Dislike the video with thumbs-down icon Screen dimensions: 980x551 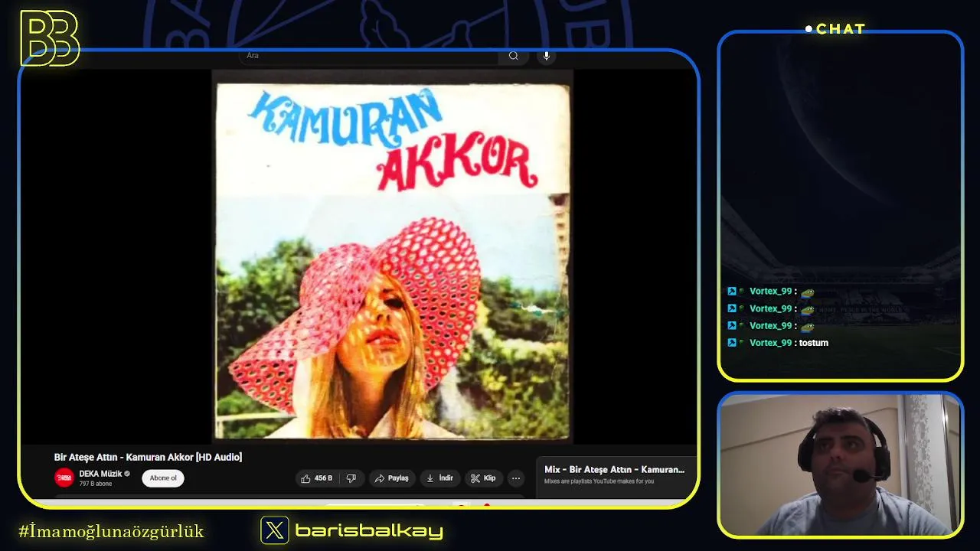pyautogui.click(x=351, y=478)
